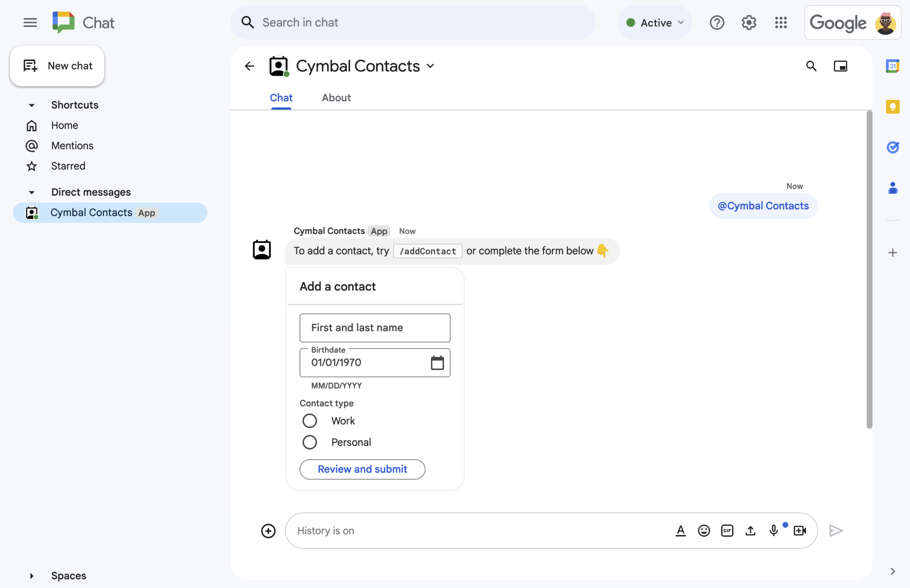Click the split view toggle icon
The image size is (910, 588).
(840, 66)
